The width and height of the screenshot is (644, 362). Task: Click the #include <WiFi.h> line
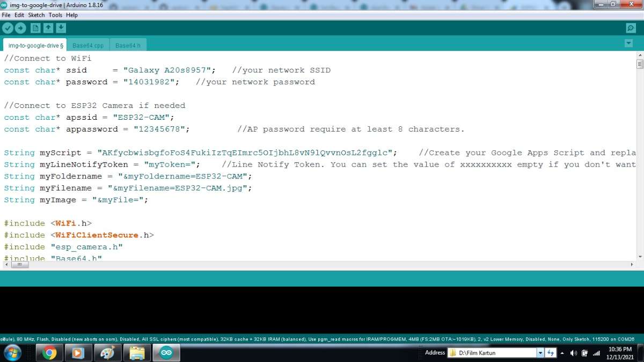[x=48, y=223]
